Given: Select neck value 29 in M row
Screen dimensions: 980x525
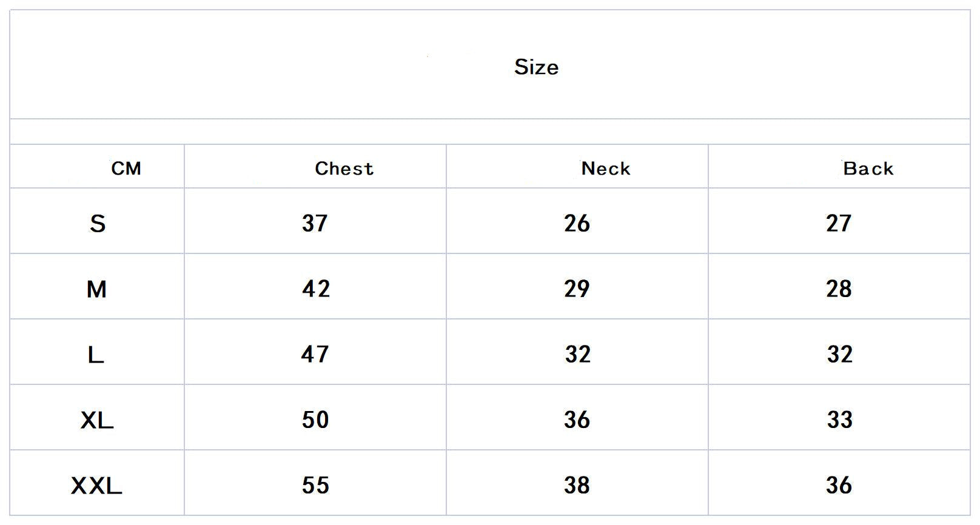Looking at the screenshot, I should pos(577,289).
